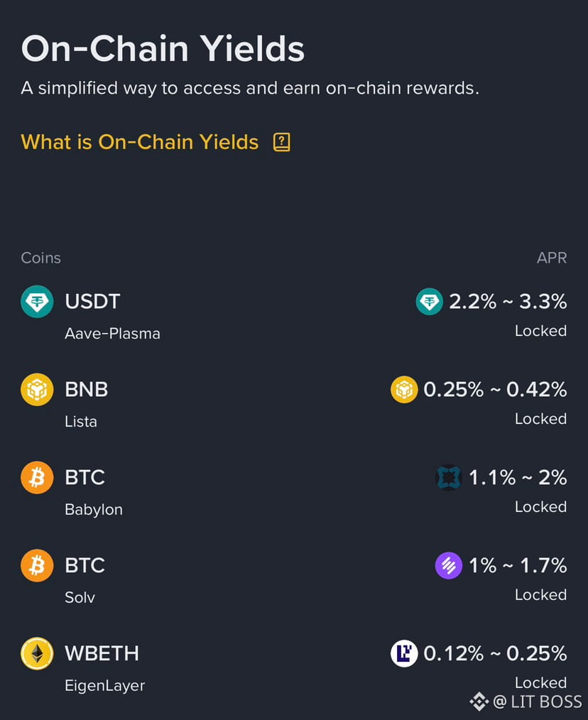Click the 1% ~ 1.7% APR value
The image size is (588, 720).
coord(517,566)
